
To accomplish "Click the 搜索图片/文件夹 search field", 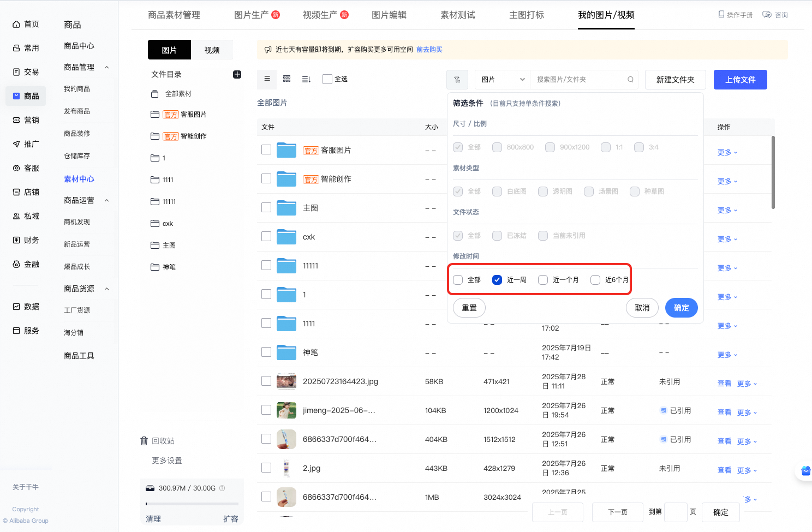I will tap(580, 80).
